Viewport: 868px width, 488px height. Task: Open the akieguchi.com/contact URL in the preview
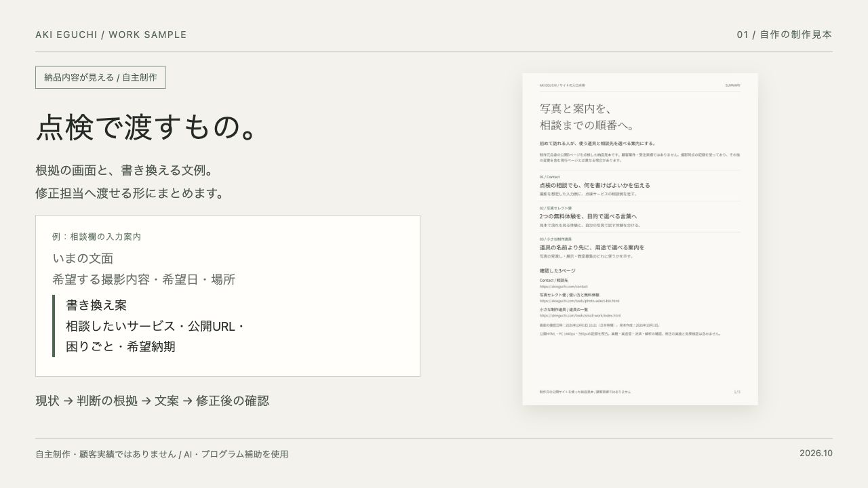click(564, 287)
